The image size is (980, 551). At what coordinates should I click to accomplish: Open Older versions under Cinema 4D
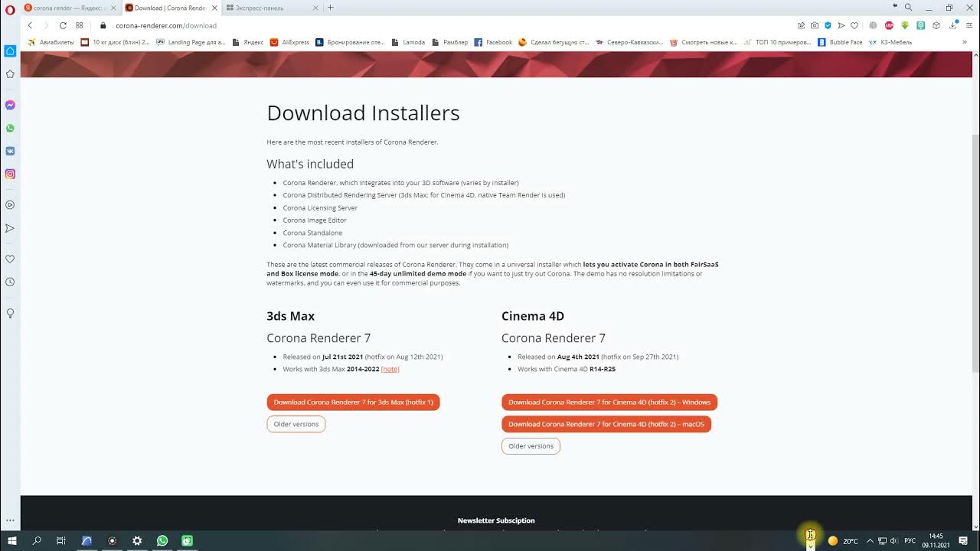pyautogui.click(x=531, y=445)
